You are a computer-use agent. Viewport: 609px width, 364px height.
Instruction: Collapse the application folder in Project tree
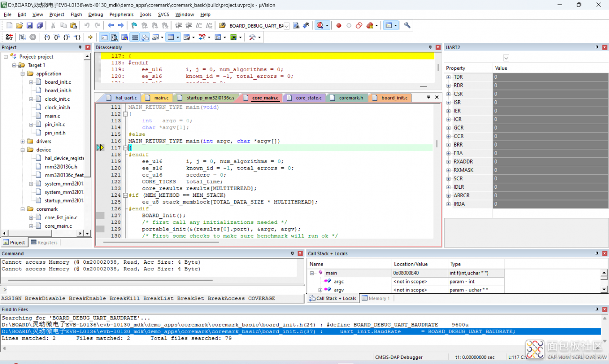click(22, 74)
